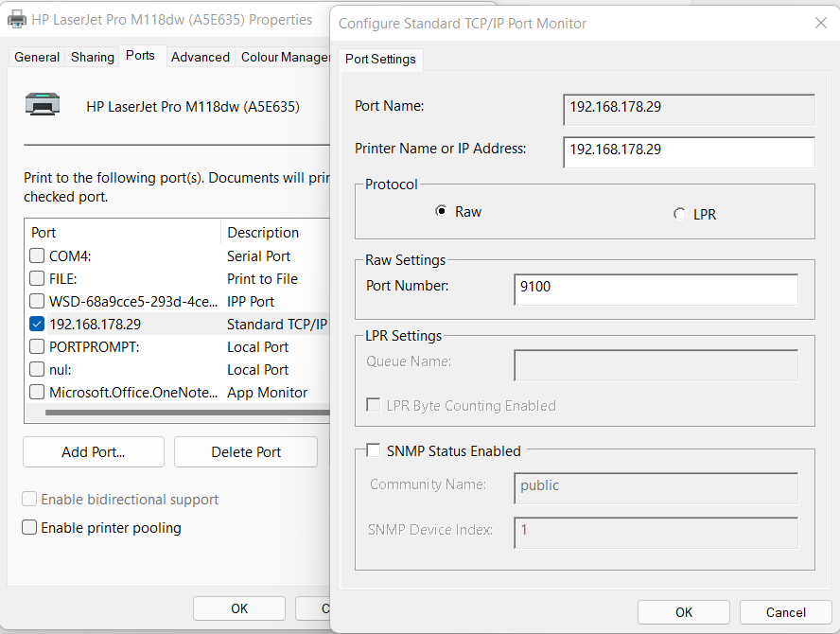Edit the Port Number field
Viewport: 840px width, 634px height.
coord(656,286)
